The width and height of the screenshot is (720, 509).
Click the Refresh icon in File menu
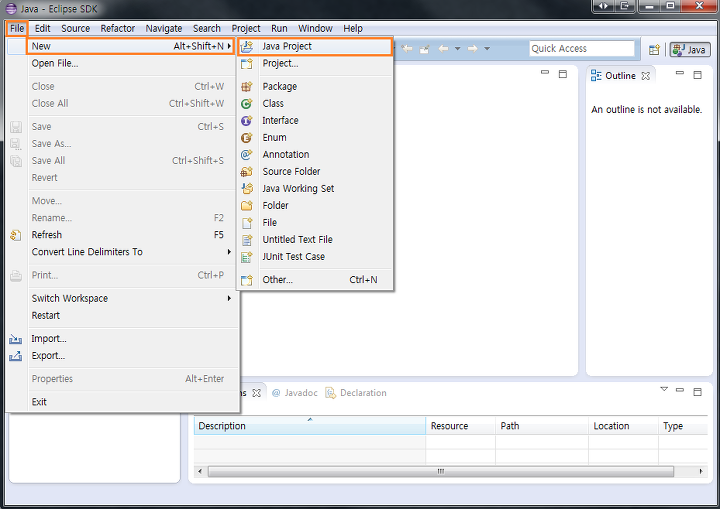(16, 235)
